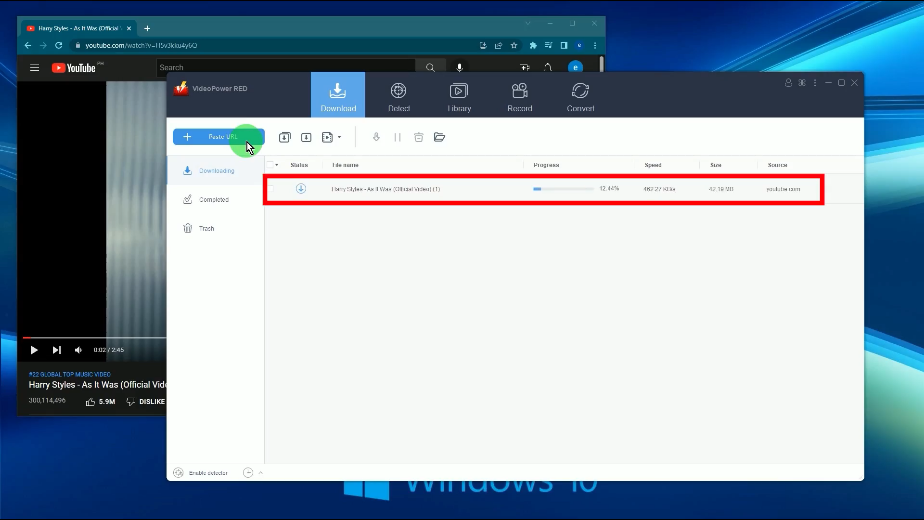Click the Enable detector label

point(208,473)
